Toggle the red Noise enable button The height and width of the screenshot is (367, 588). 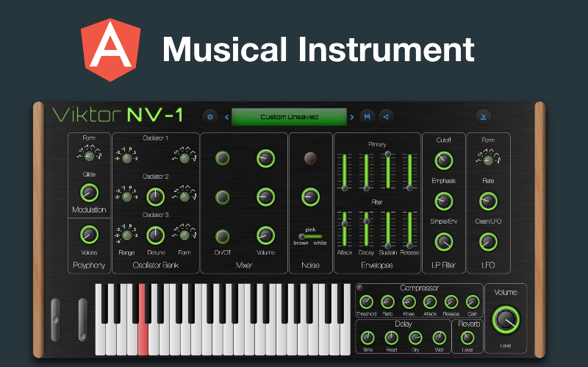[x=310, y=158]
